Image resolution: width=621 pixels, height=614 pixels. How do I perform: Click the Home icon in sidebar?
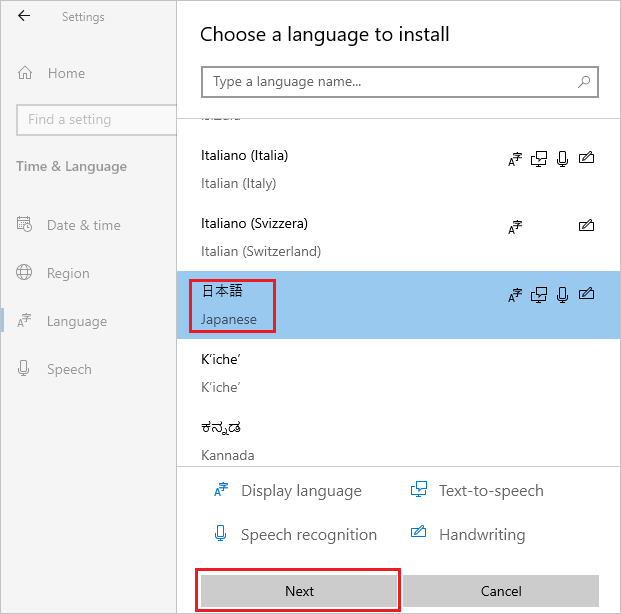click(25, 73)
